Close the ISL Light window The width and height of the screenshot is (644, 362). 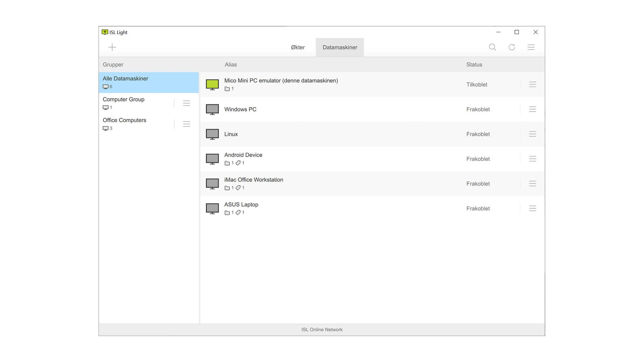[535, 32]
